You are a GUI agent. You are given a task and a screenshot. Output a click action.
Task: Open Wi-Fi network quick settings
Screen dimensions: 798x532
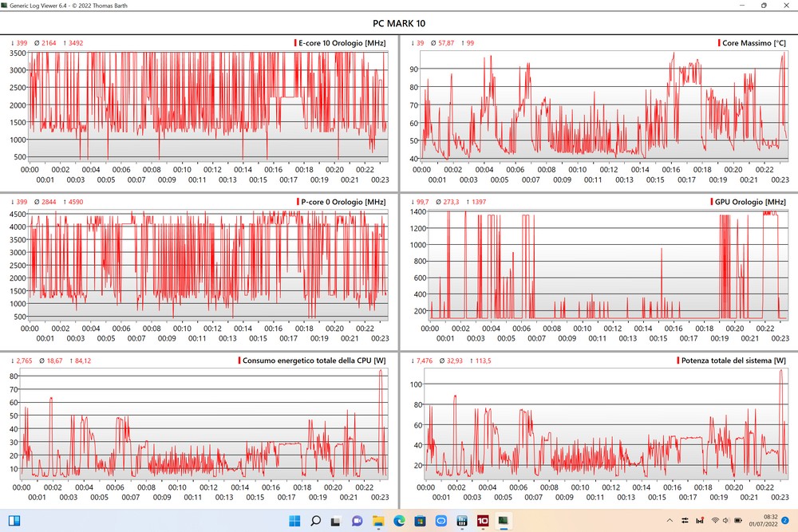715,520
